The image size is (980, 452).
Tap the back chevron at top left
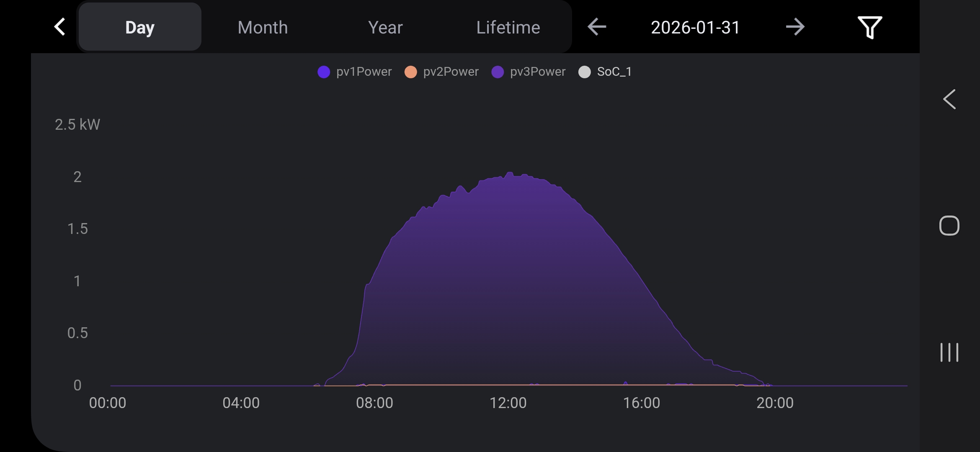pos(60,27)
